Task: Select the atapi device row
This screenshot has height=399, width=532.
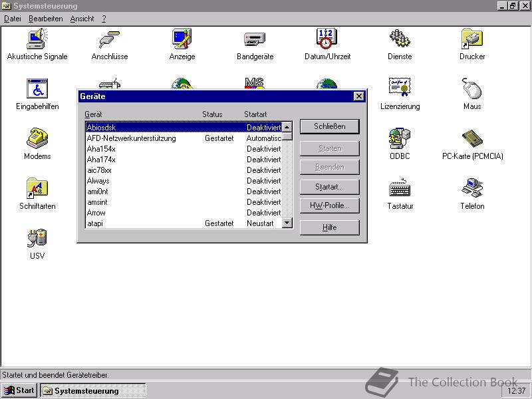Action: coord(184,223)
